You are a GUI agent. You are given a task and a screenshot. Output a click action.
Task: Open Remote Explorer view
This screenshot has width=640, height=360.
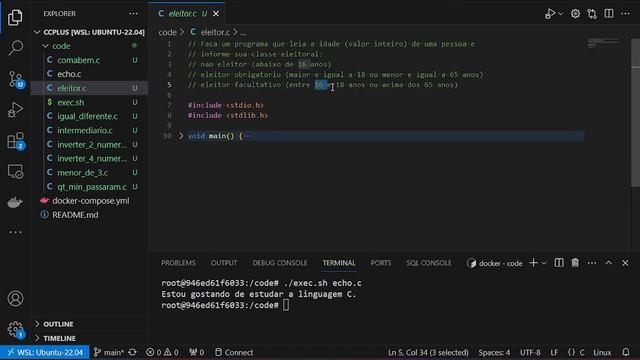tap(15, 172)
